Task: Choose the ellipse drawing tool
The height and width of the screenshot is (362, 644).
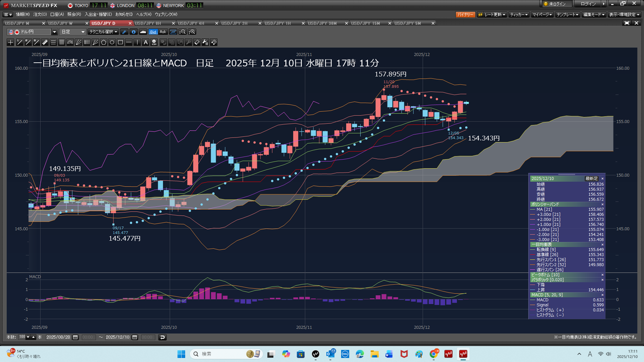Action: point(112,42)
